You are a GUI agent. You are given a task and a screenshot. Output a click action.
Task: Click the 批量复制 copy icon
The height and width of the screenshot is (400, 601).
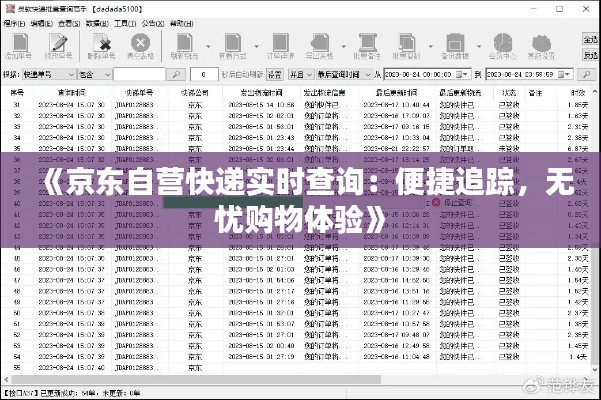pyautogui.click(x=407, y=46)
